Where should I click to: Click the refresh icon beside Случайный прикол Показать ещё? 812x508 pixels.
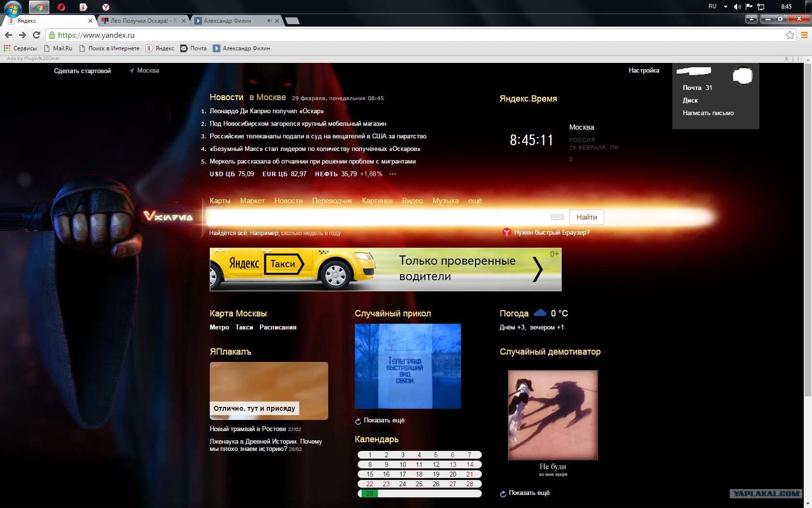(358, 421)
